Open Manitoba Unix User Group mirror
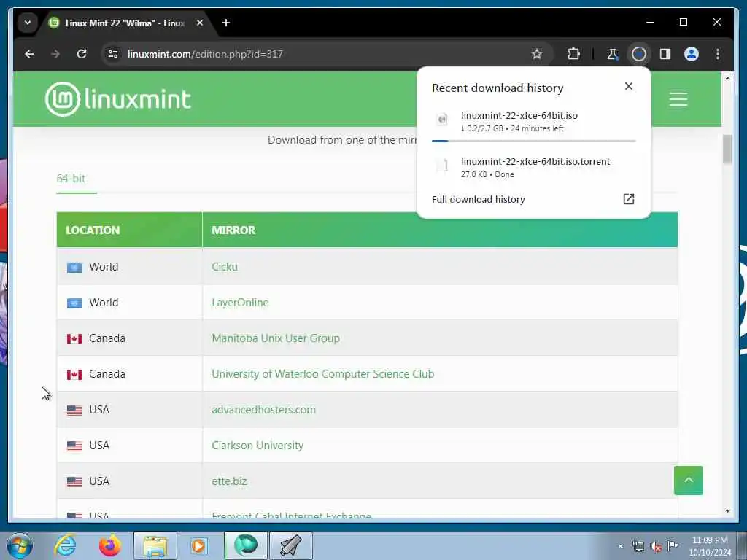 (x=276, y=338)
